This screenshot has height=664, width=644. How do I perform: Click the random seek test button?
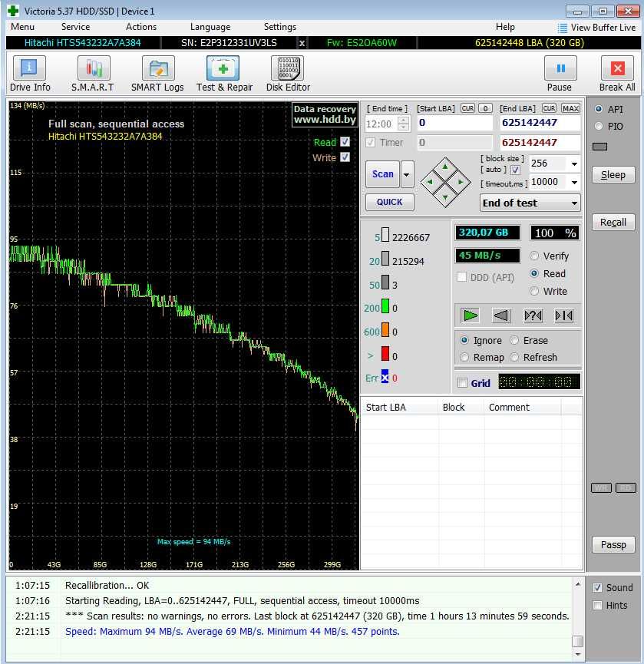tap(533, 315)
